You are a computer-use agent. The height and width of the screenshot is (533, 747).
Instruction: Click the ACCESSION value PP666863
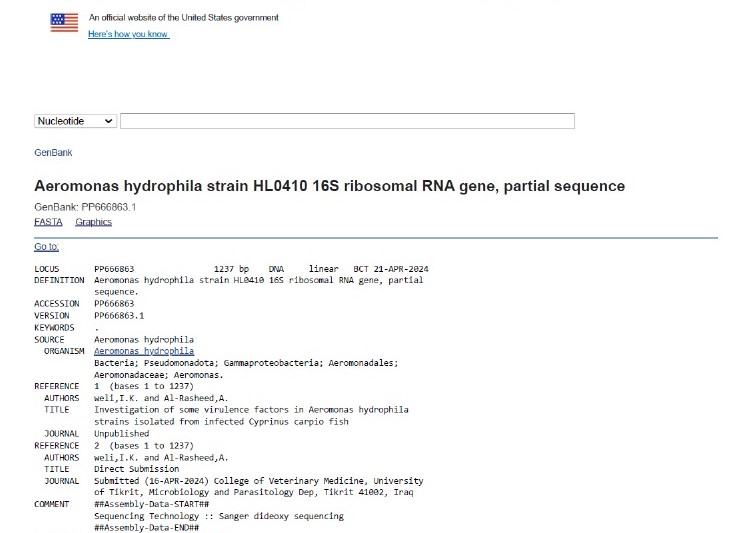click(x=114, y=304)
